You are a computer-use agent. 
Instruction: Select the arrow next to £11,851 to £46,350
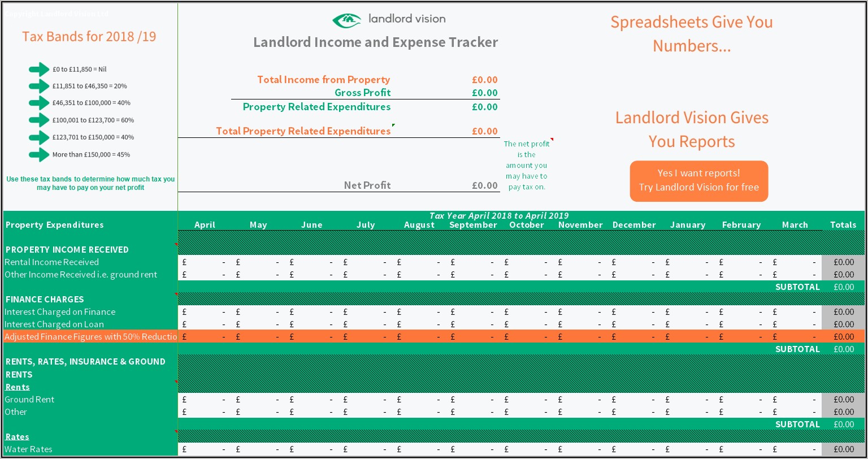[39, 86]
